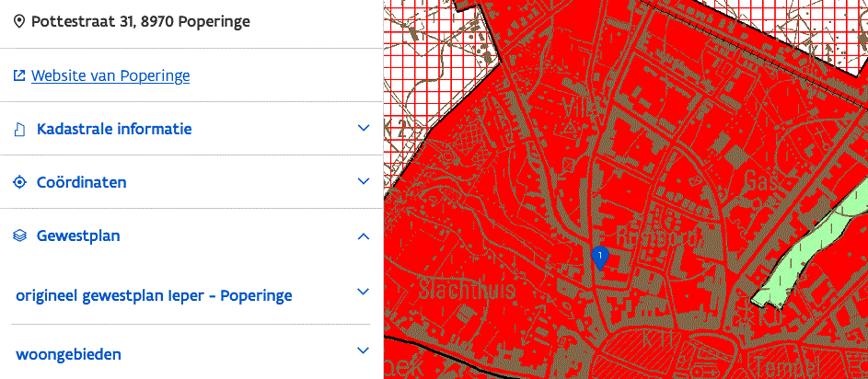This screenshot has height=379, width=868.
Task: Expand origineel gewestplan Ieper - Poperinge chevron
Action: pos(363,292)
